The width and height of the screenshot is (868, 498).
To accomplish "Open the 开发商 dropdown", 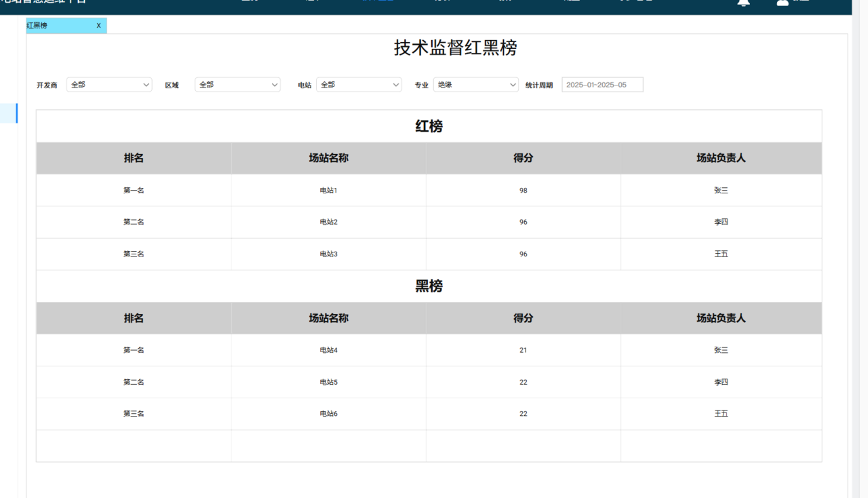I will (109, 85).
